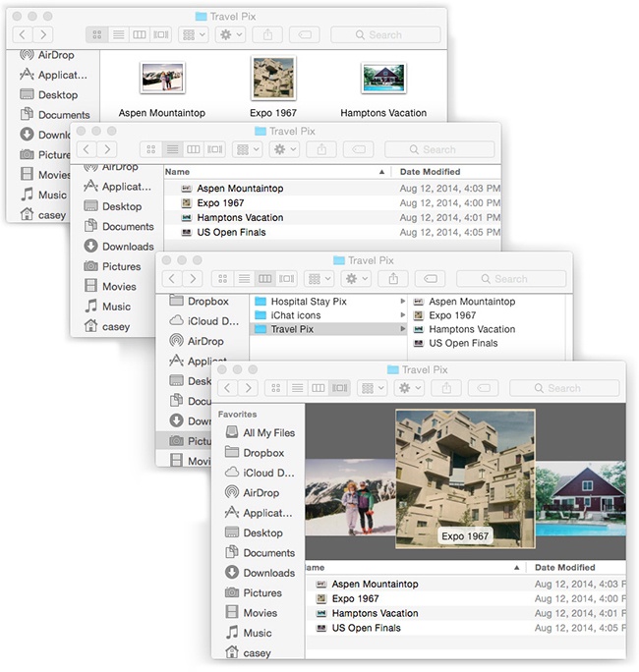Image resolution: width=639 pixels, height=672 pixels.
Task: Click Search field in front Cover Flow window
Action: (x=564, y=388)
